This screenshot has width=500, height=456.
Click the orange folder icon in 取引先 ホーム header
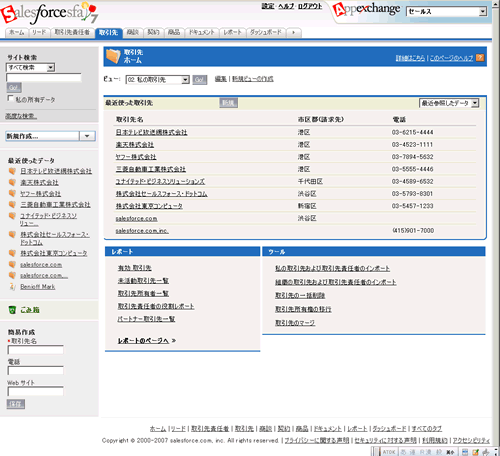point(113,57)
